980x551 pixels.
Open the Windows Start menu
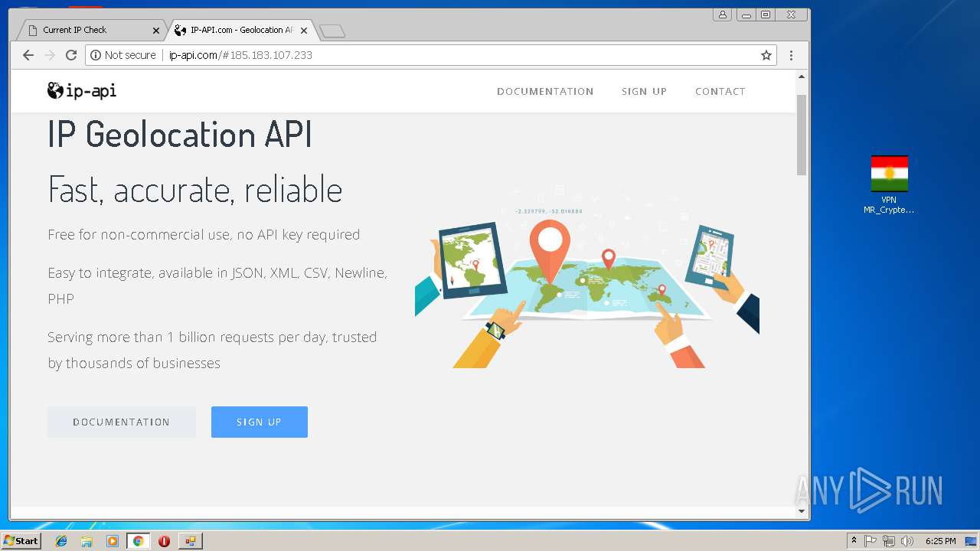point(21,540)
